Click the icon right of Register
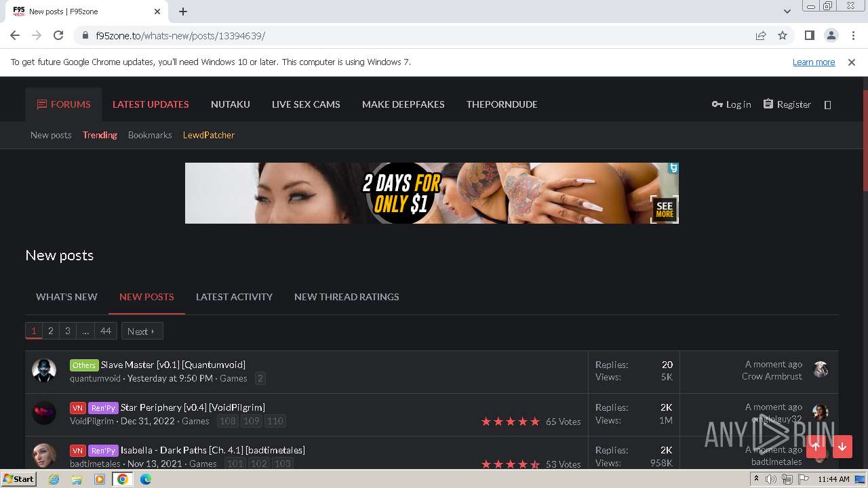 pos(827,104)
